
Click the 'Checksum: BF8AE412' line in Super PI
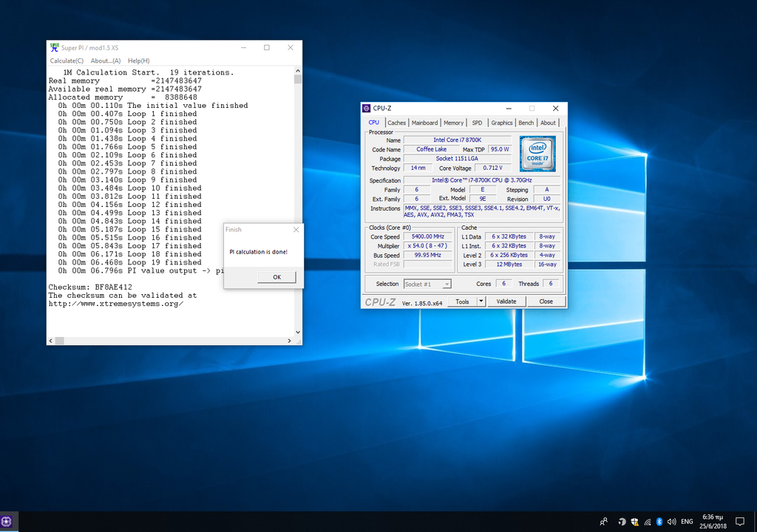90,287
